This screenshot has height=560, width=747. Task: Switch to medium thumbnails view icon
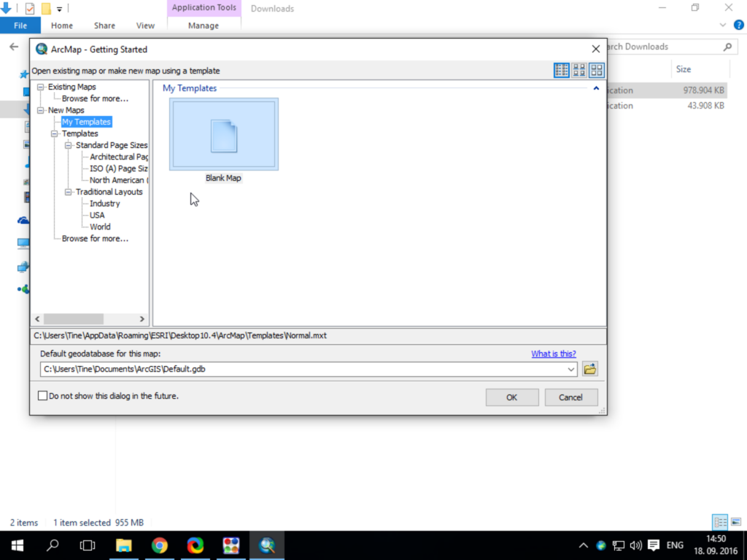(x=579, y=71)
